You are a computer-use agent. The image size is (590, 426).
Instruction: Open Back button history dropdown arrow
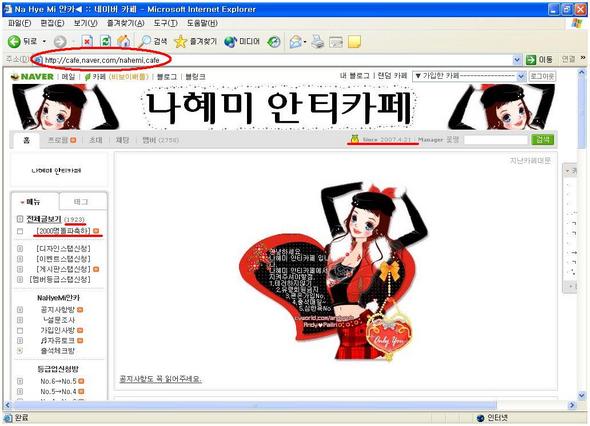44,41
